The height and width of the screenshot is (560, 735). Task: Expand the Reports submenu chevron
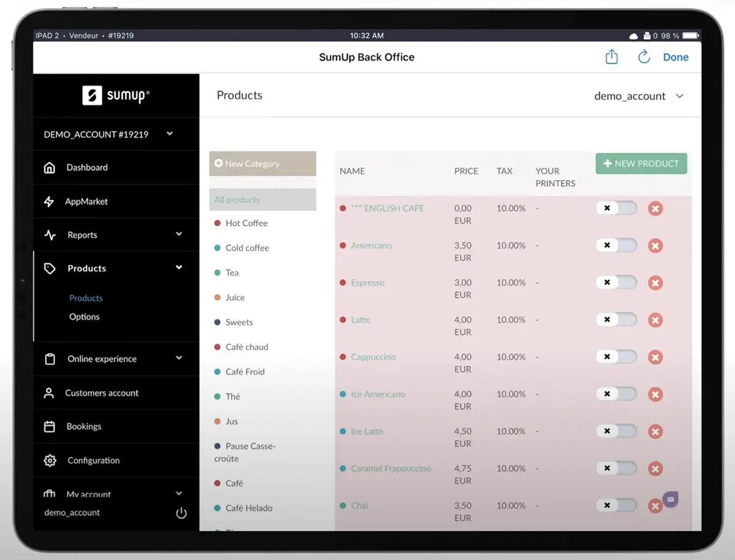[x=179, y=234]
